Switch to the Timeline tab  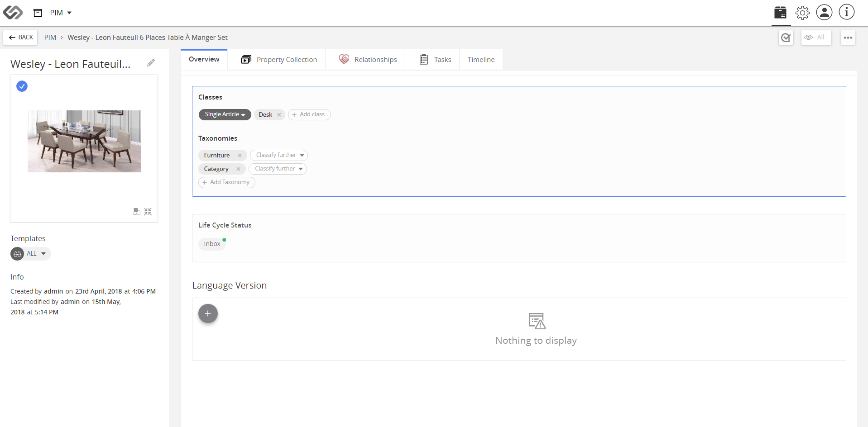pos(481,59)
